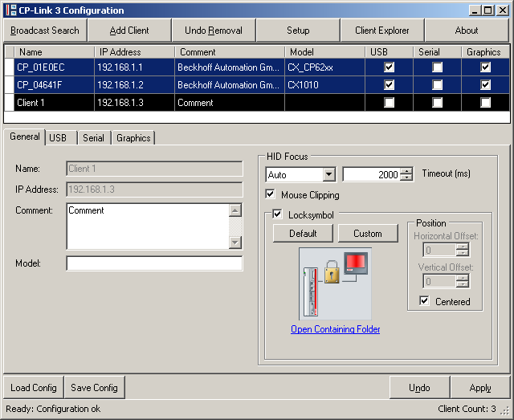Switch to the Graphics tab

[x=133, y=138]
